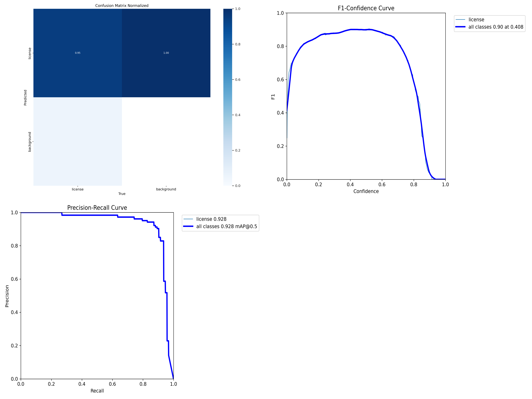Image resolution: width=532 pixels, height=399 pixels.
Task: Click the Predicted axis label of matrix
Action: point(25,97)
